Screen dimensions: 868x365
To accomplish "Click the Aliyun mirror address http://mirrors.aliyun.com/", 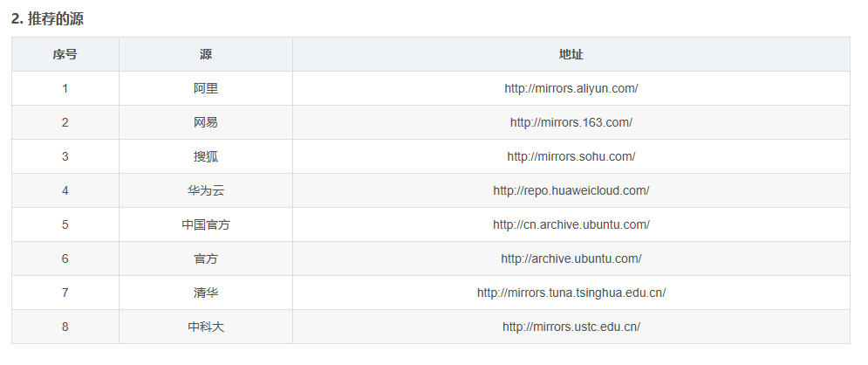I will click(x=571, y=88).
